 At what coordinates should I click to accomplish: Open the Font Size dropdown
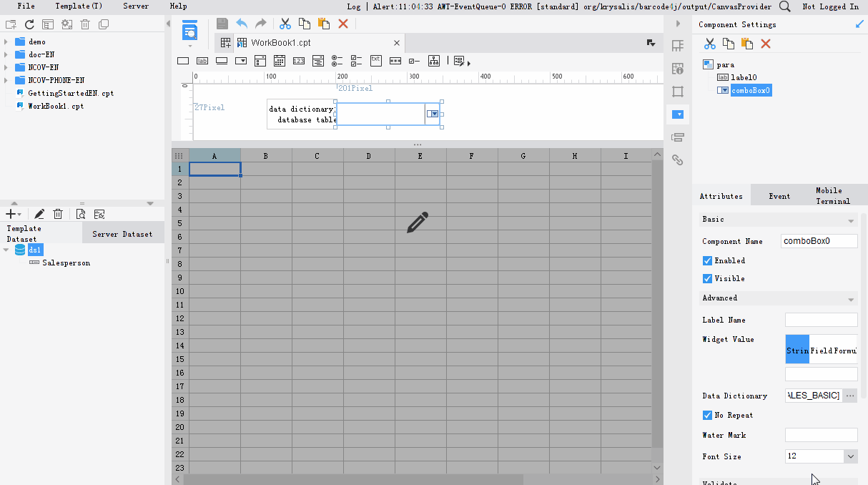point(851,456)
